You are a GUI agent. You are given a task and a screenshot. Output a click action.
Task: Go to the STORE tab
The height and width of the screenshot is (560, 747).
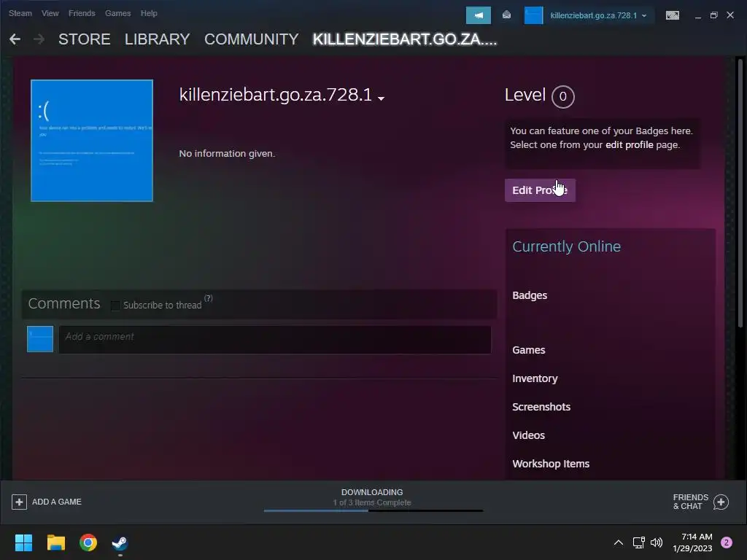click(85, 39)
